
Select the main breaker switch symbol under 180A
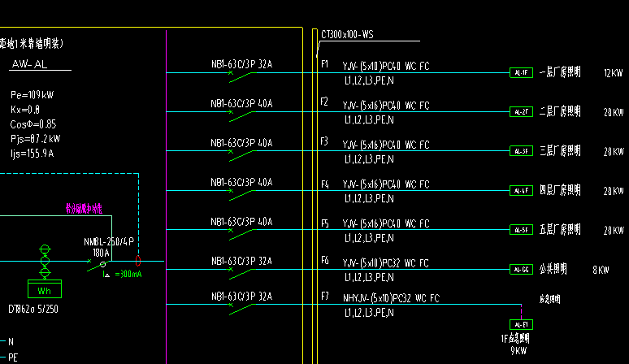[x=98, y=265]
